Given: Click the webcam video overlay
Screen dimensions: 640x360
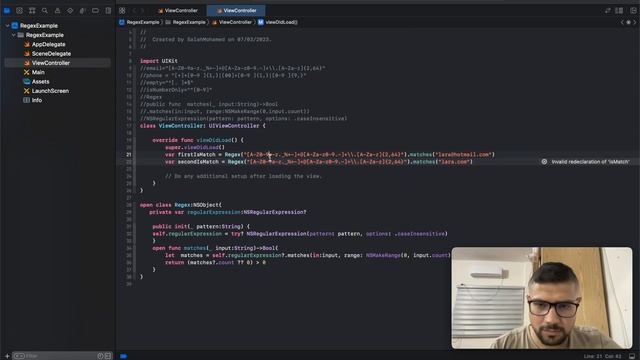Looking at the screenshot, I should tap(542, 298).
